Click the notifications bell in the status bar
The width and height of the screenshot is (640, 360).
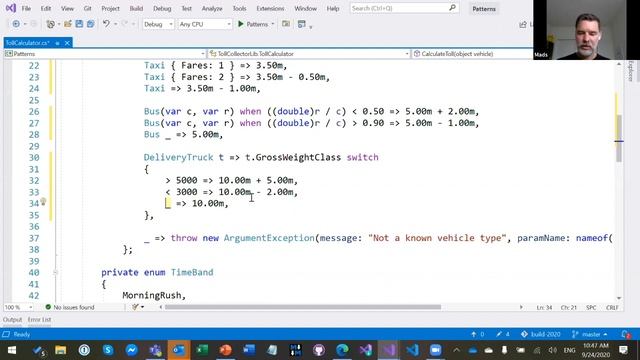tap(626, 334)
